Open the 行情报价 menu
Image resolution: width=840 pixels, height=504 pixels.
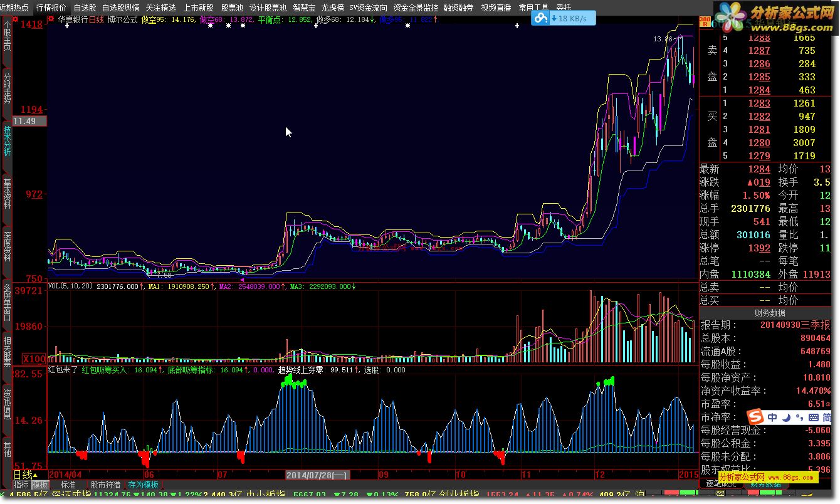pos(51,8)
